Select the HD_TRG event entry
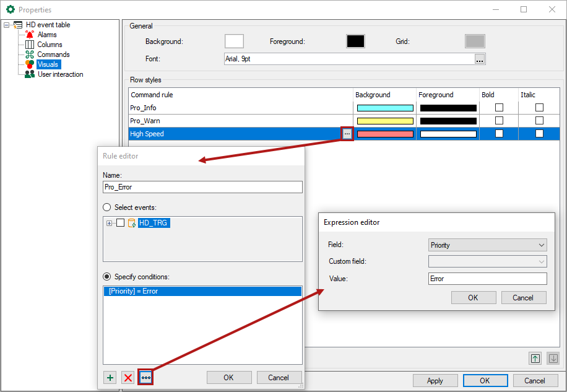Screen dimensions: 567x392 click(x=154, y=223)
